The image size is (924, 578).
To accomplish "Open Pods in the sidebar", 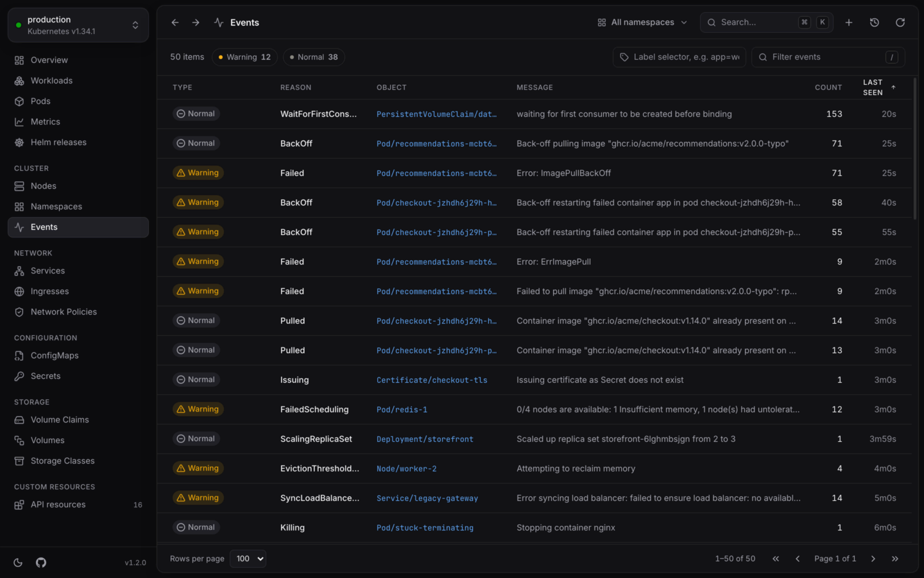I will pyautogui.click(x=78, y=101).
